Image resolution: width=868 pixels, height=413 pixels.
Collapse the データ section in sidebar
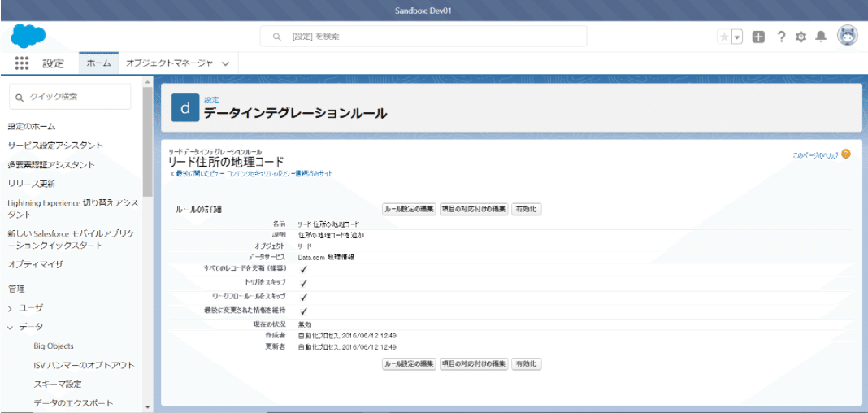[11, 327]
